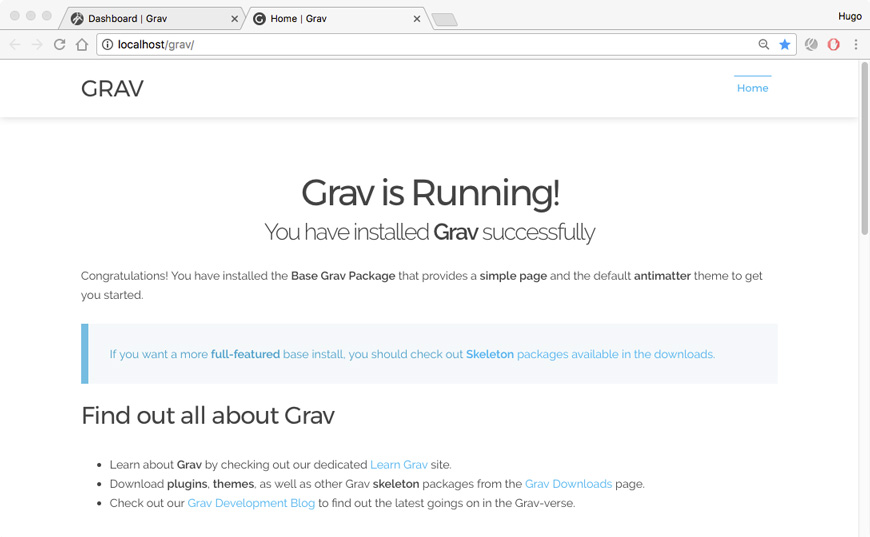Close the Dashboard | Grav tab
870x537 pixels.
point(234,19)
